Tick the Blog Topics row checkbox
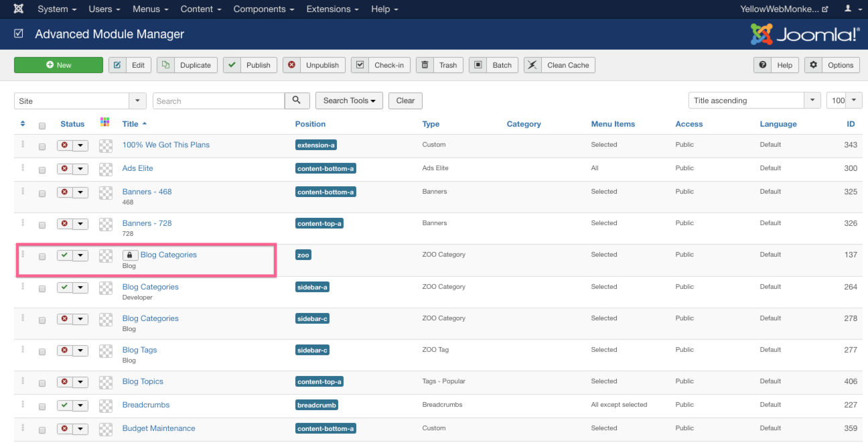868x443 pixels. tap(42, 383)
